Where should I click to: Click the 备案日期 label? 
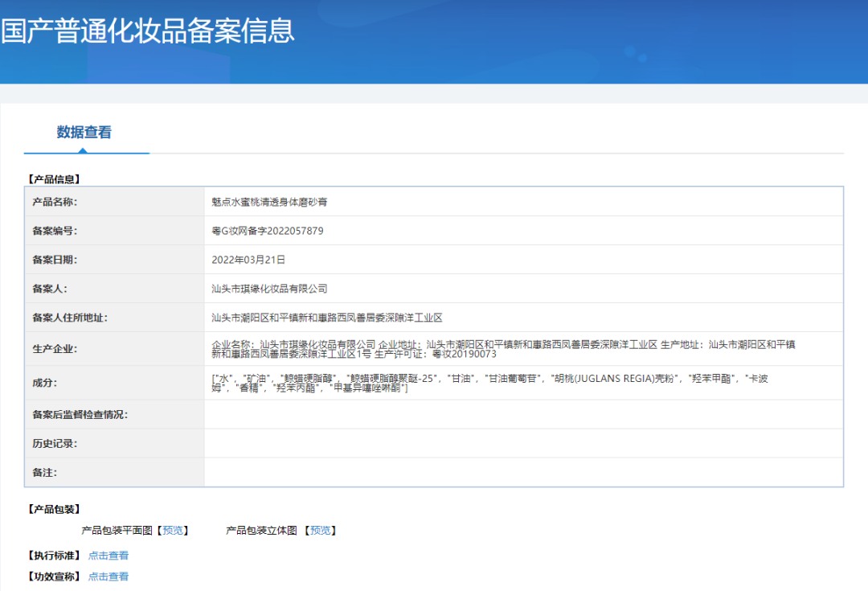[x=55, y=260]
